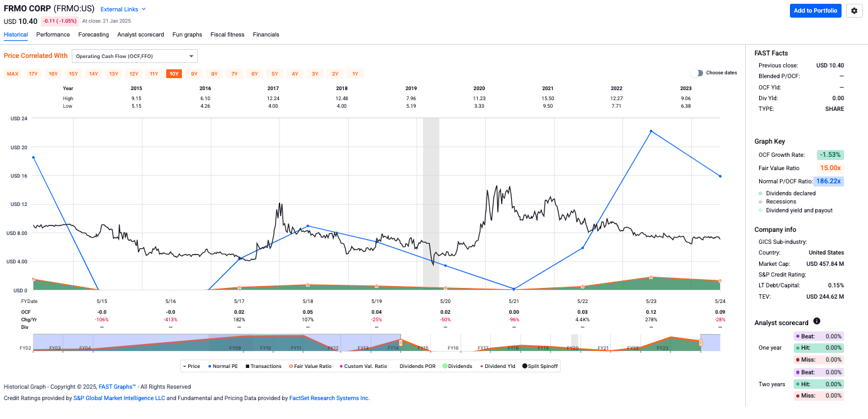Click the Split Spinoff legend circle
This screenshot has width=868, height=419.
[524, 365]
